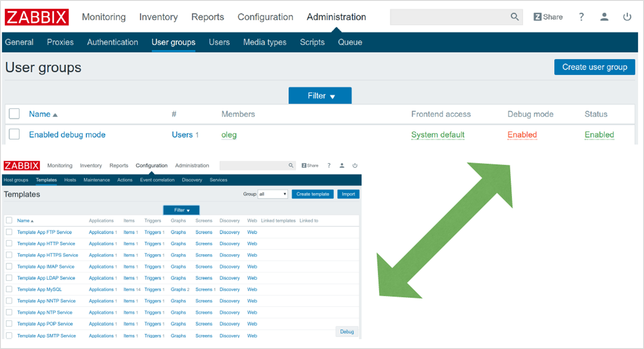
Task: Check the Template App NNTP Service row
Action: click(9, 301)
